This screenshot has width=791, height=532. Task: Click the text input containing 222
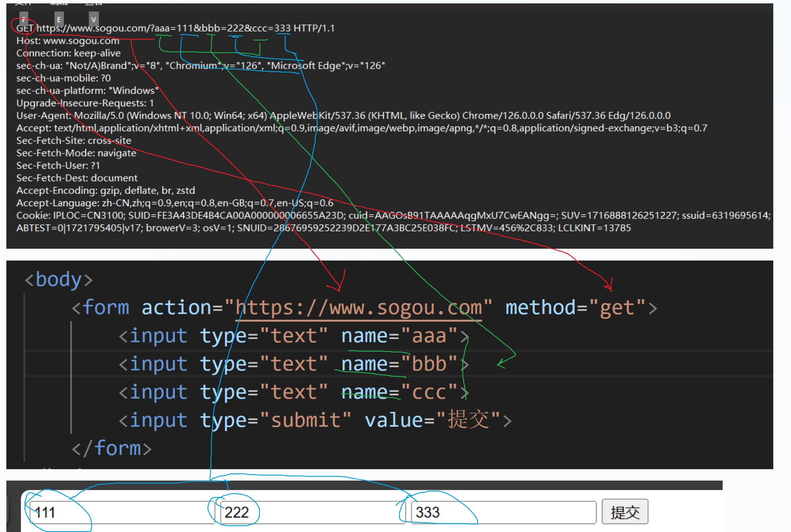(312, 512)
